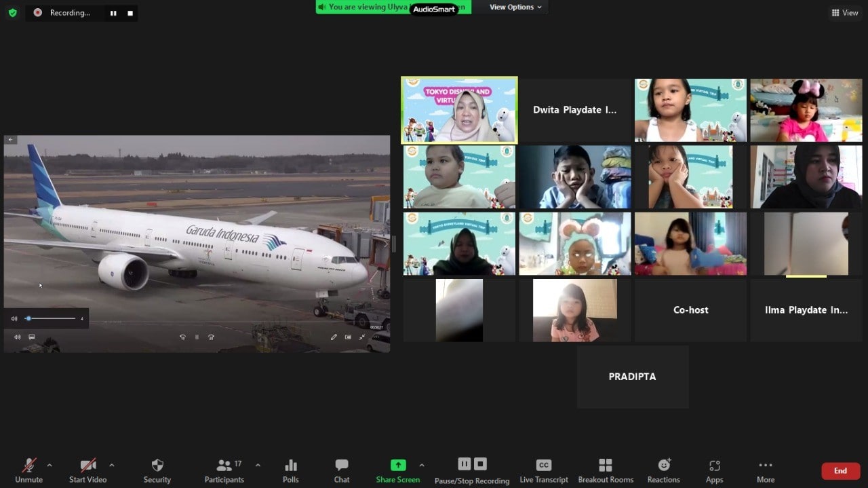
Task: Select the 'Ilma Playdate In...' participant tile
Action: 806,309
